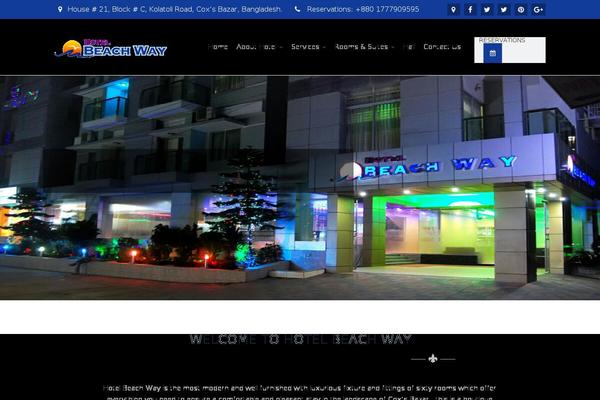This screenshot has width=600, height=400.
Task: Open the Pinterest social icon
Action: pos(521,10)
